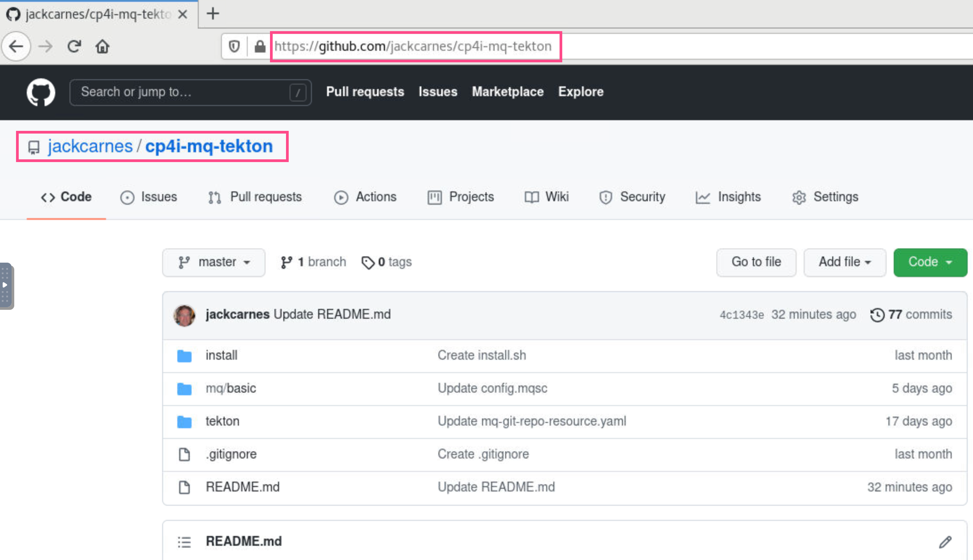Open commit hash 4c1343e

coord(742,315)
